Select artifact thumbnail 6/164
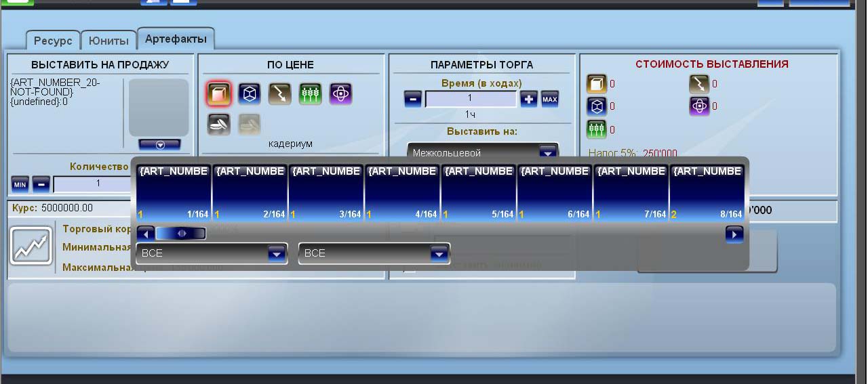 pos(554,192)
